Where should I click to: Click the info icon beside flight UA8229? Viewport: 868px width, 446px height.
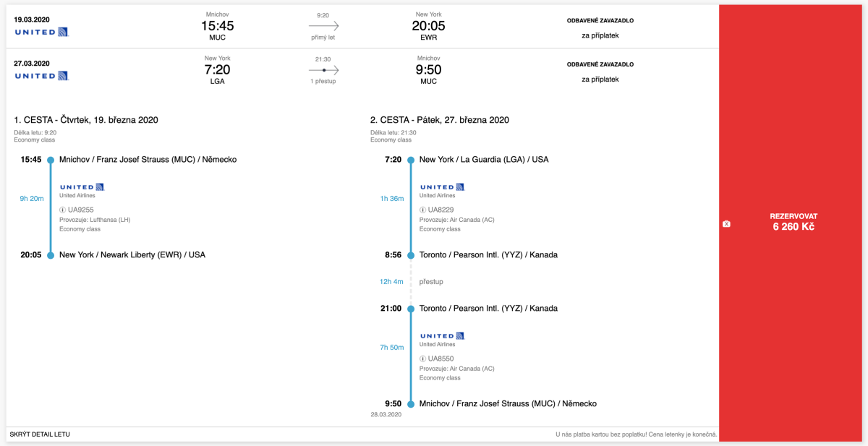(x=423, y=210)
